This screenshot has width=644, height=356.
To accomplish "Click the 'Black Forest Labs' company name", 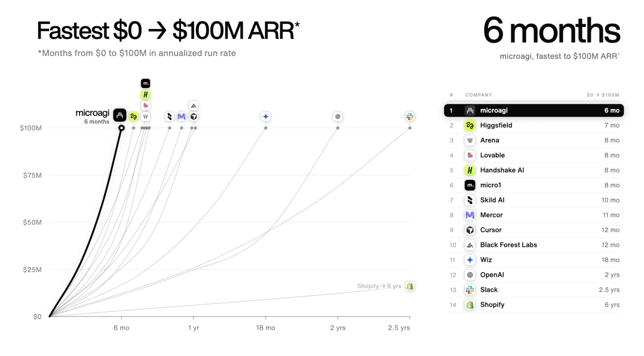I will click(508, 245).
